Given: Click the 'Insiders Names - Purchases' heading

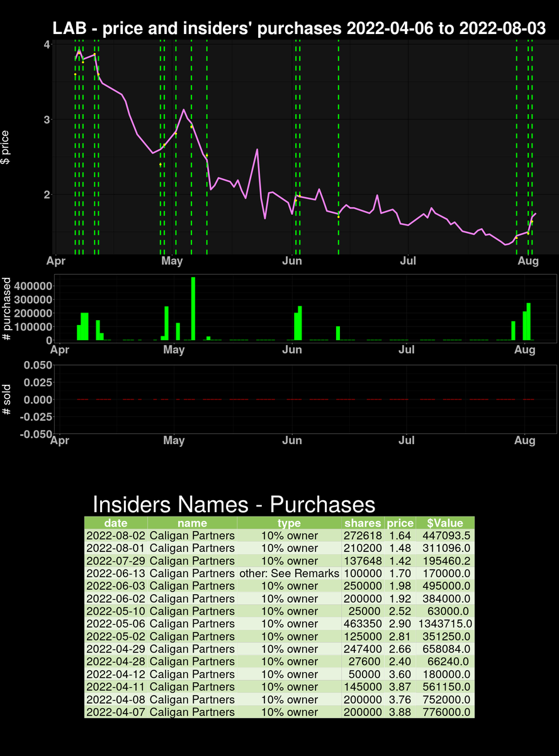Looking at the screenshot, I should (x=234, y=504).
